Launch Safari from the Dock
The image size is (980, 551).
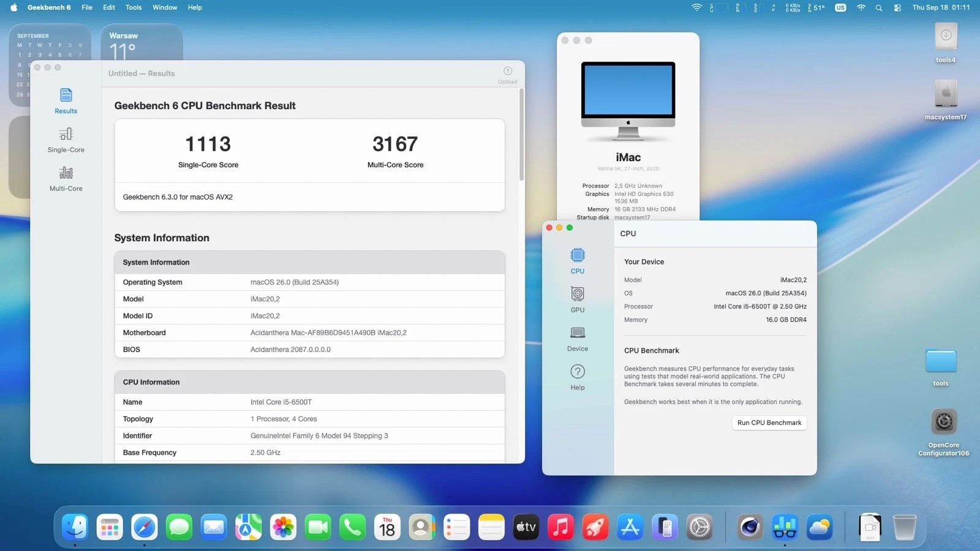click(145, 527)
